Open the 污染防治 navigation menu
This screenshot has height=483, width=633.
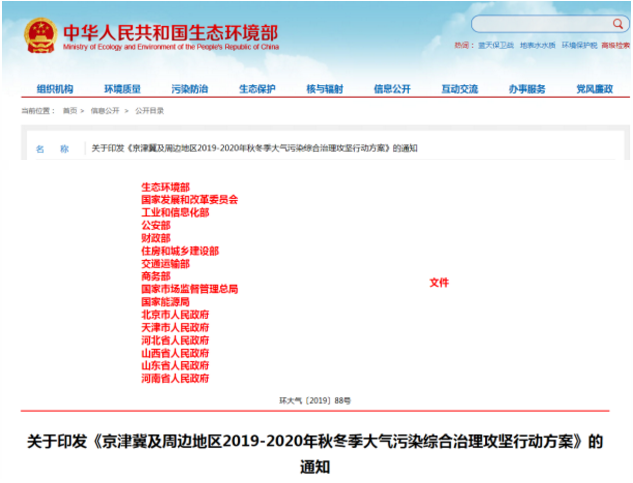pyautogui.click(x=190, y=89)
